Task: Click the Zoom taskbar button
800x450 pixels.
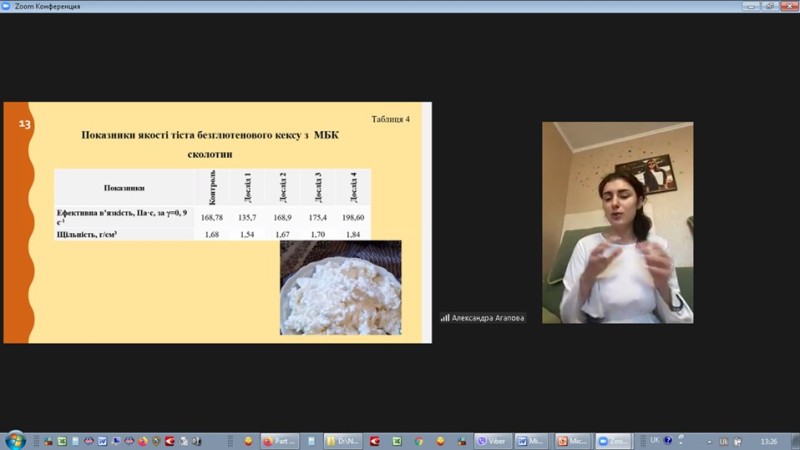Action: [614, 441]
